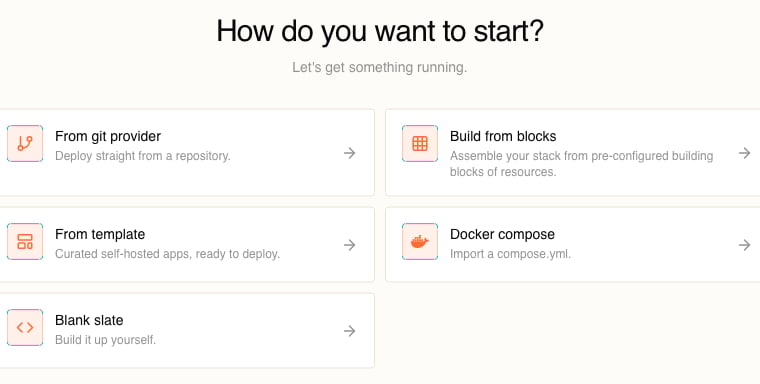Screen dimensions: 760x384
Task: Select Build from blocks option
Action: tap(572, 152)
